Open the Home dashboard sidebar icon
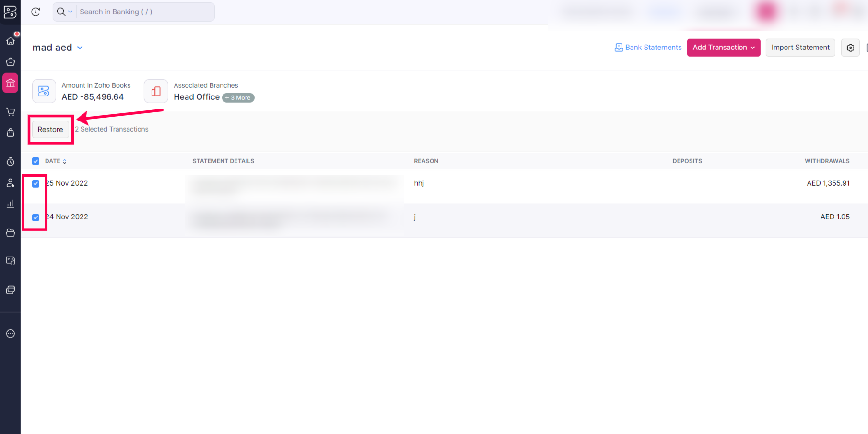 point(10,41)
